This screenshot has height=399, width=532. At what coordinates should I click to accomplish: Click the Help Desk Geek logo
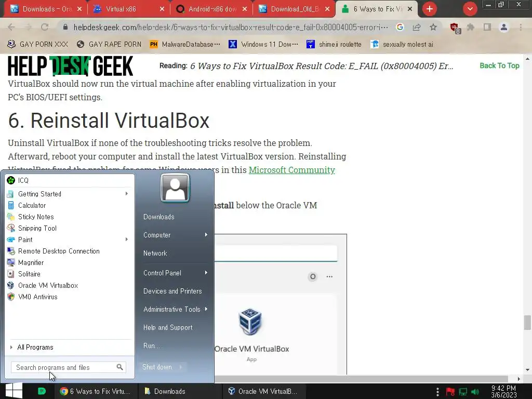70,66
